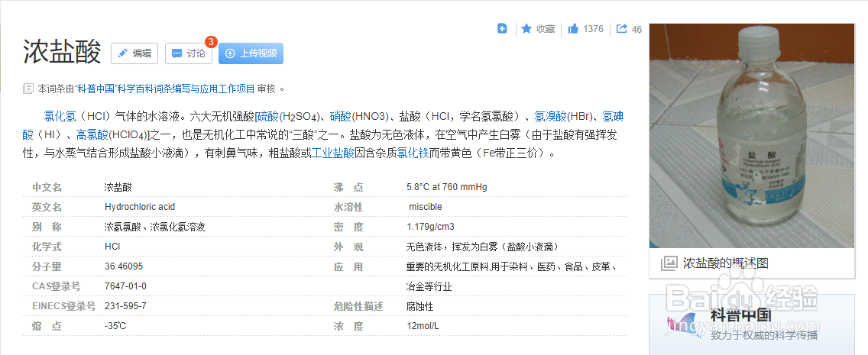The height and width of the screenshot is (355, 868).
Task: Select the water solubility value miscible
Action: coord(425,207)
